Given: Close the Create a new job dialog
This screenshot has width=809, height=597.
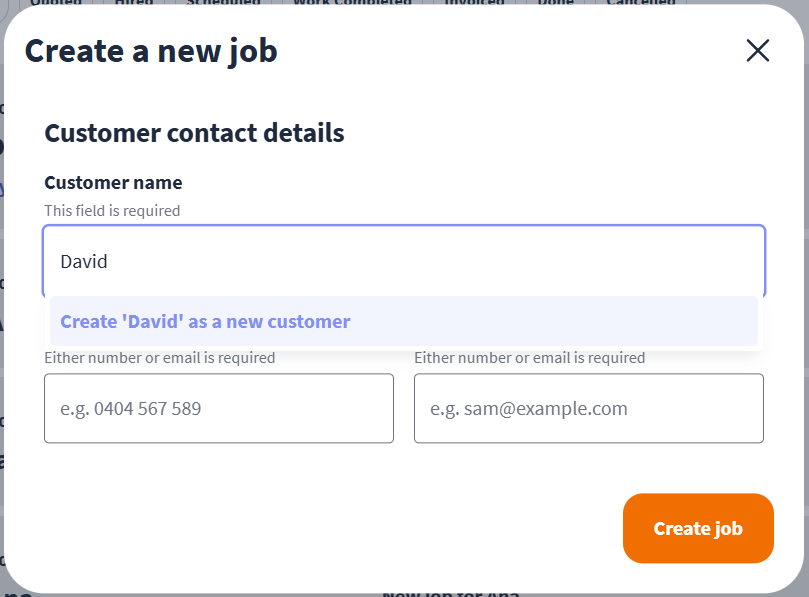Looking at the screenshot, I should click(x=758, y=51).
